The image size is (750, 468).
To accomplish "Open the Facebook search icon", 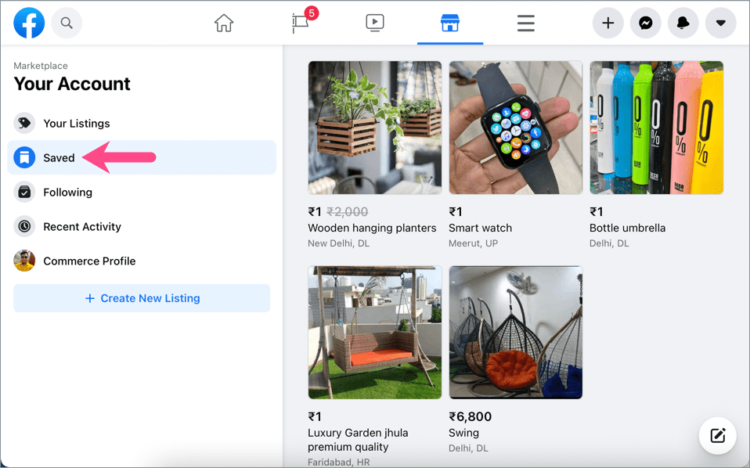I will click(x=67, y=22).
